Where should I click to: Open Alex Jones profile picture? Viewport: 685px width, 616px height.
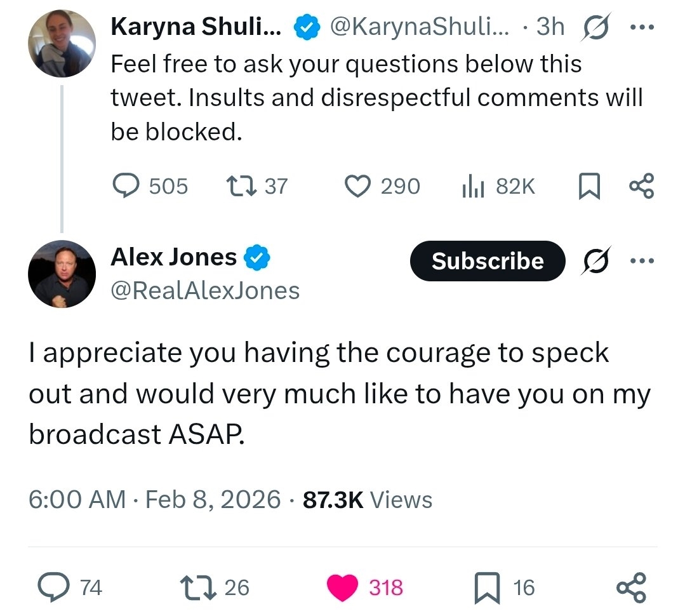click(62, 274)
